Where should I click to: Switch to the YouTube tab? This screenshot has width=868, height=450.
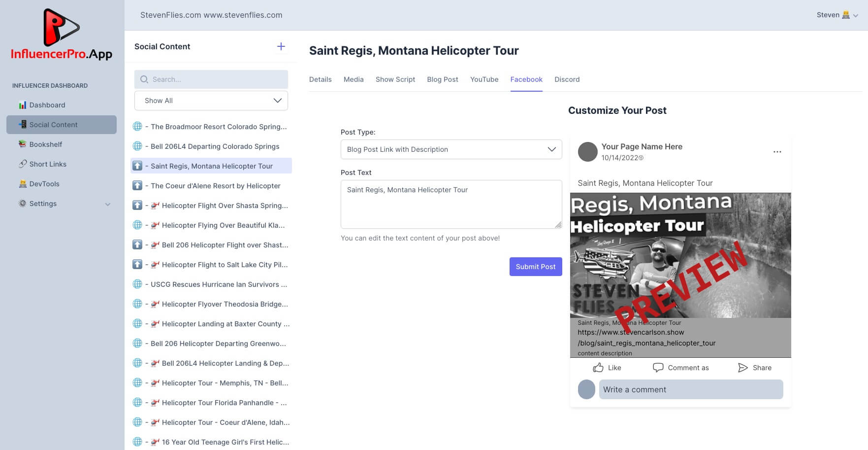point(484,79)
